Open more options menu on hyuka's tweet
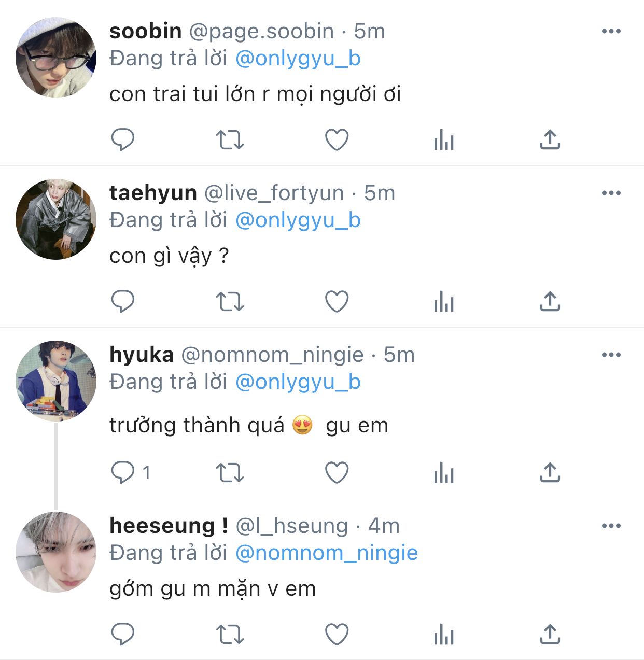Screen dimensions: 644x660 coord(611,355)
